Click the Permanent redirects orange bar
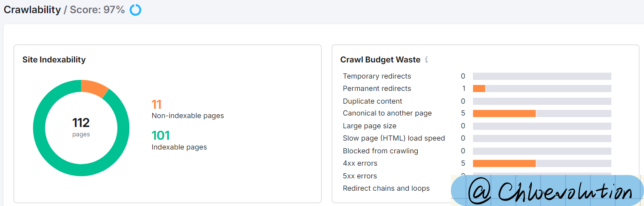644x206 pixels. click(x=479, y=89)
